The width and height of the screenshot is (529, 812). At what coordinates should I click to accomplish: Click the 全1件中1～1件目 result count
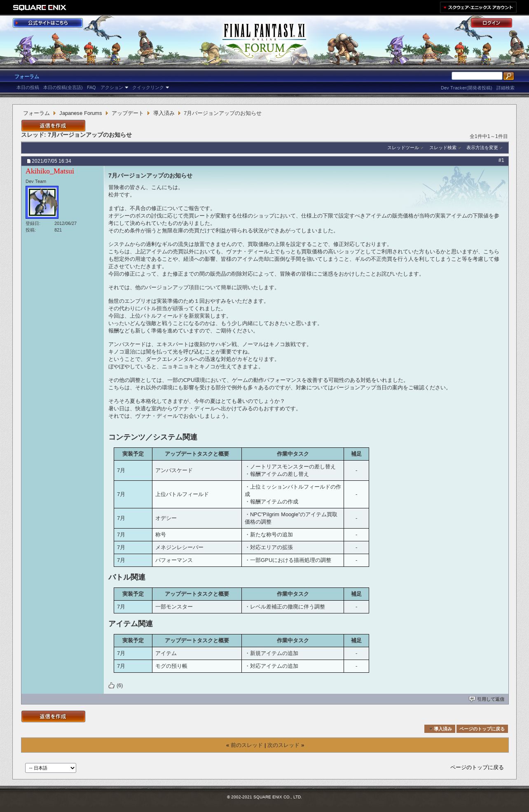pyautogui.click(x=489, y=136)
